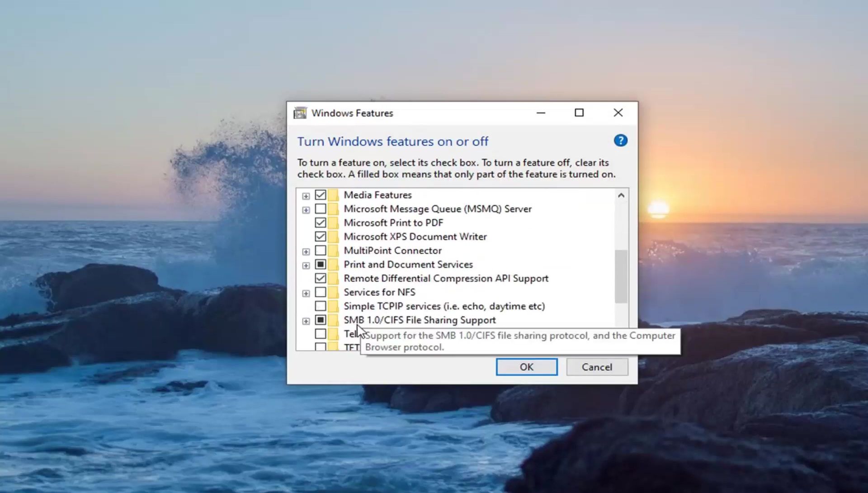Select 'Remote Differential Compression API Support' label
This screenshot has width=868, height=493.
click(x=446, y=278)
